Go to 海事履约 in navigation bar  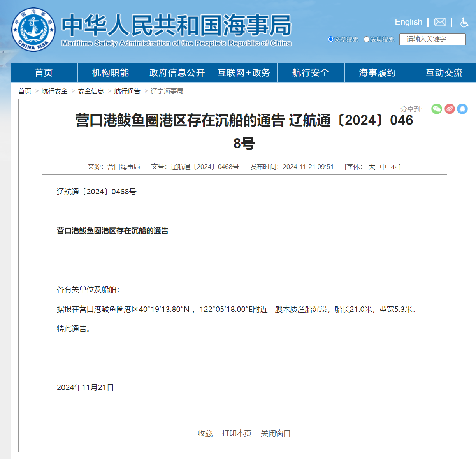(377, 73)
